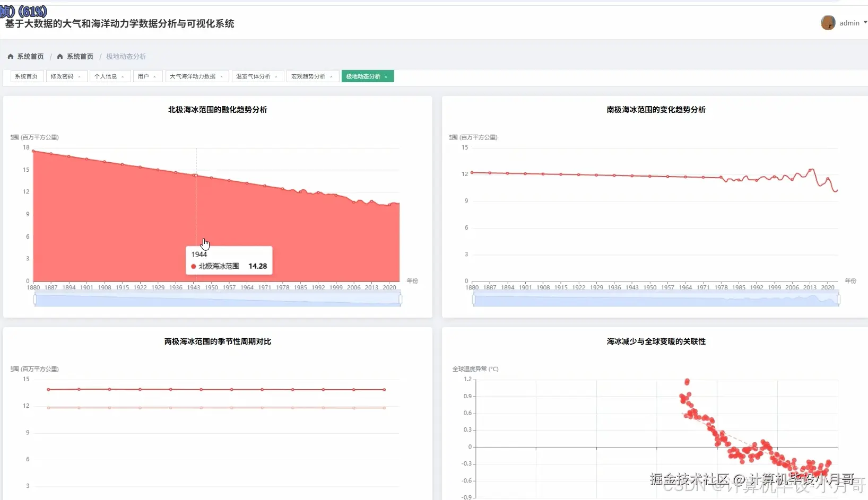The image size is (868, 500).
Task: Click the right handle of Arctic chart zoom slider
Action: (400, 300)
